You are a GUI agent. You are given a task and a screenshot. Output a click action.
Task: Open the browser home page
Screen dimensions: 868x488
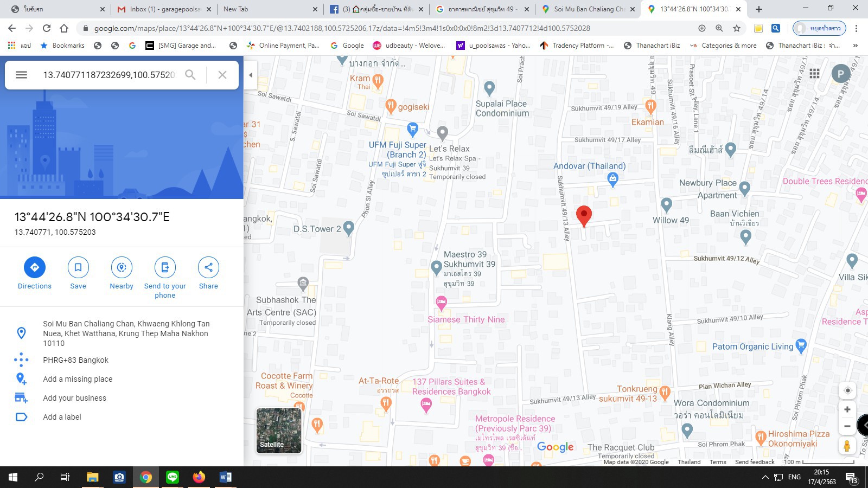(64, 28)
